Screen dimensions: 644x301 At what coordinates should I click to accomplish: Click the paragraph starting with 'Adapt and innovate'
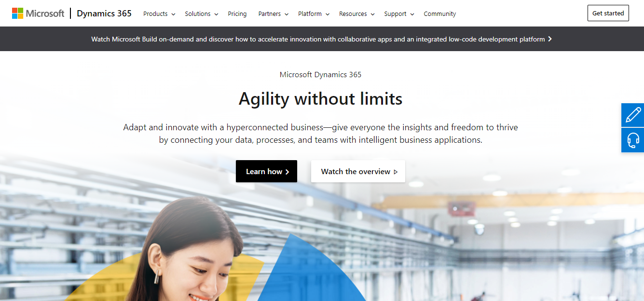(x=321, y=134)
